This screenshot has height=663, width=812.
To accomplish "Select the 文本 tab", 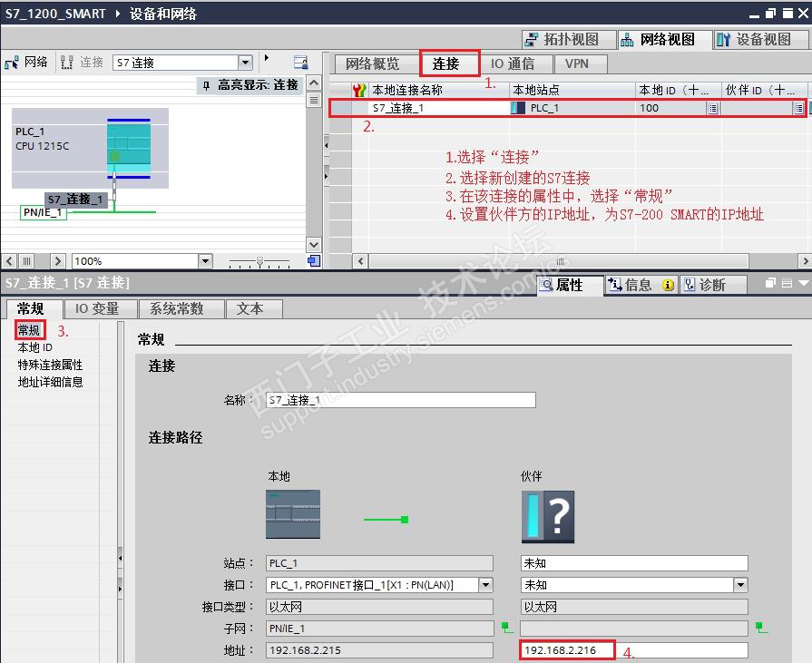I will [253, 309].
